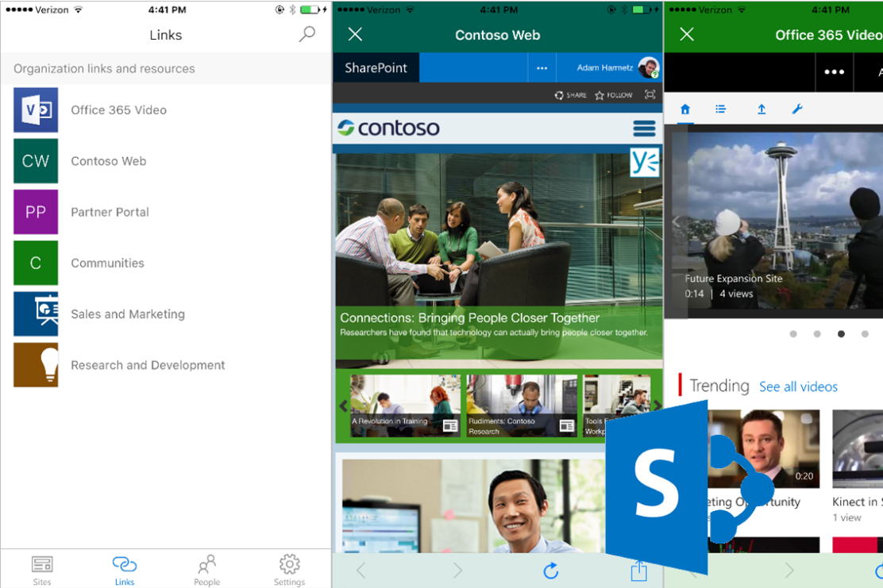Tap the Upload icon in Office 365 Video
The height and width of the screenshot is (588, 883).
762,109
